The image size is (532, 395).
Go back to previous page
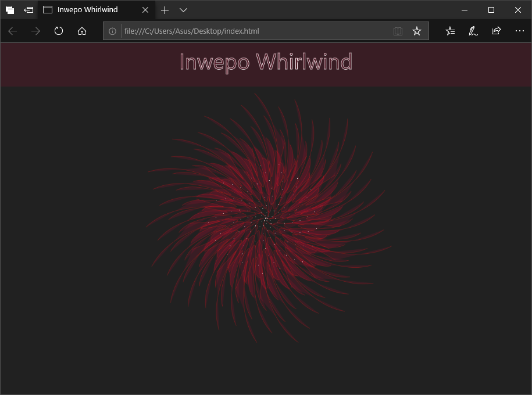pyautogui.click(x=13, y=31)
